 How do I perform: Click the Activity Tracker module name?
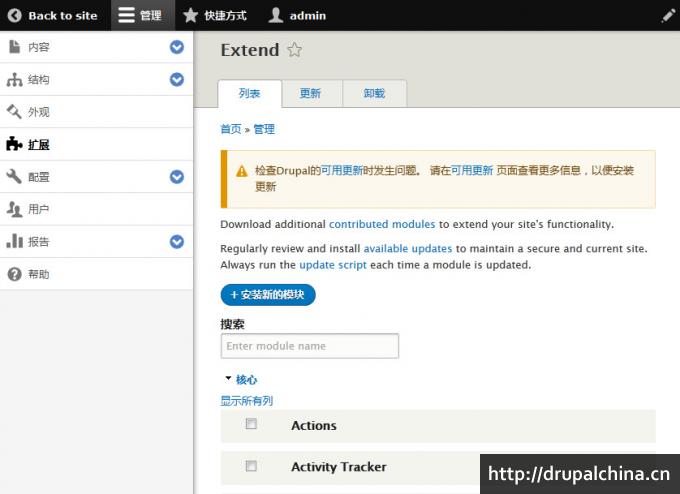tap(339, 467)
